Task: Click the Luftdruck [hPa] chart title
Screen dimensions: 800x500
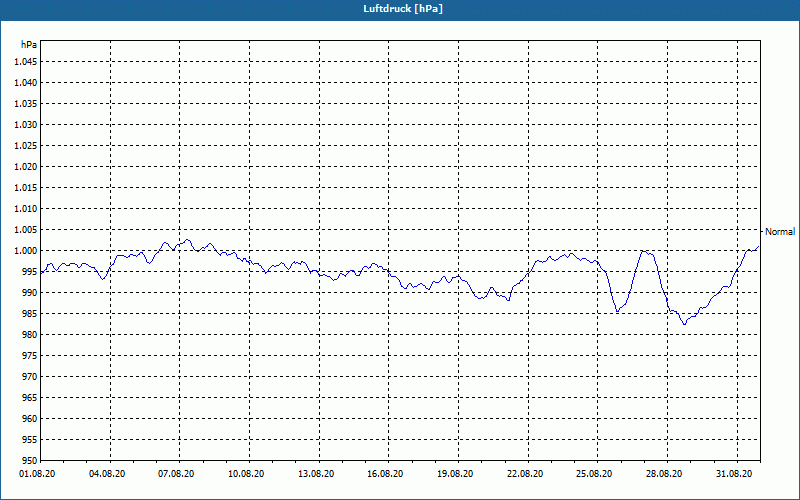Action: (403, 9)
